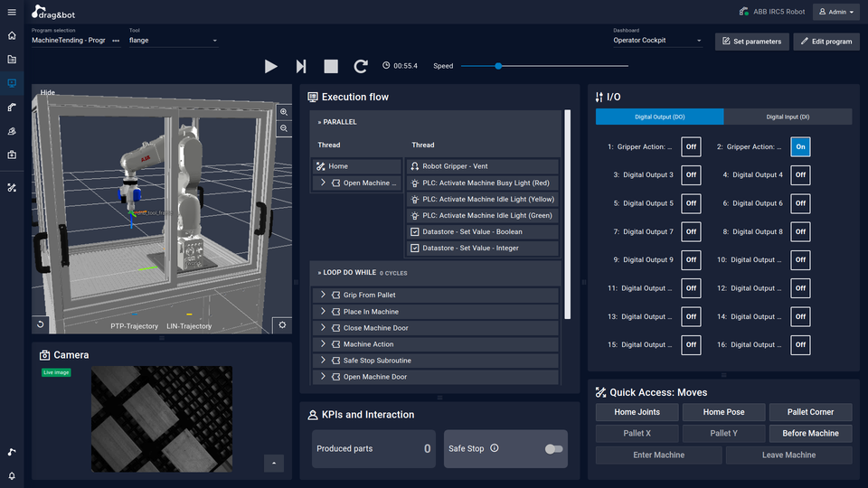868x488 pixels.
Task: Open the hamburger menu
Action: point(12,12)
